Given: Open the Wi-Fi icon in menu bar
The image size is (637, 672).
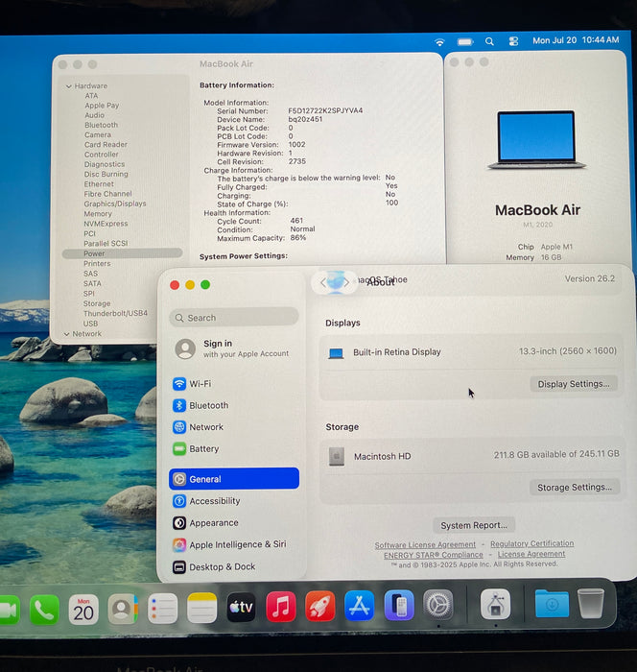Looking at the screenshot, I should click(x=439, y=42).
